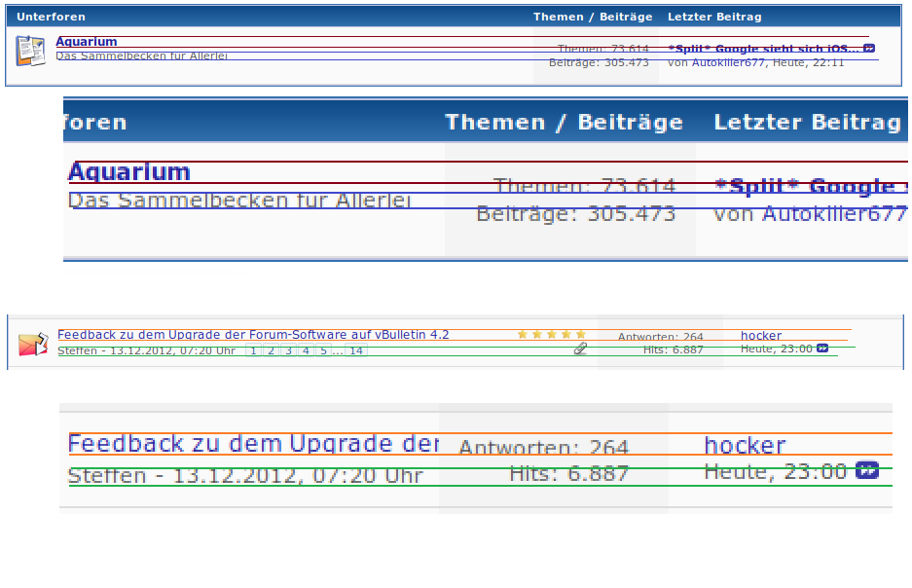
Task: Click enlarged 'Heute, 23:00' timestamp
Action: 776,471
